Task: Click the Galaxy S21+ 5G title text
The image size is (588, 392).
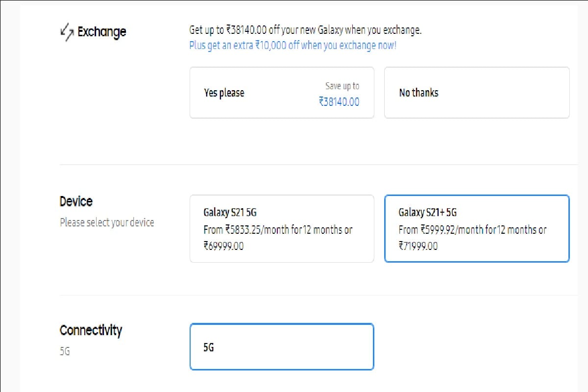Action: click(x=428, y=213)
